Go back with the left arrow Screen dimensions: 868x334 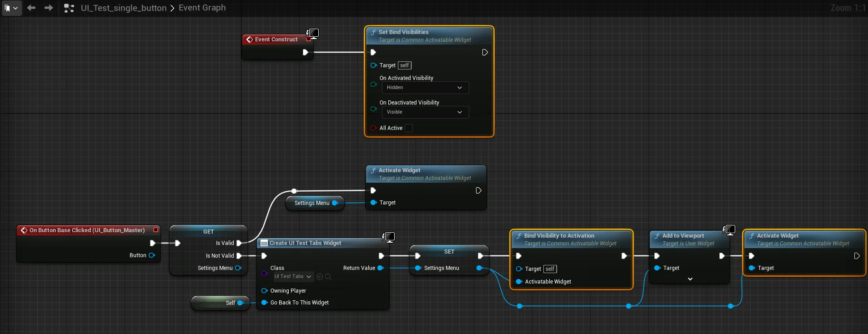(x=31, y=8)
